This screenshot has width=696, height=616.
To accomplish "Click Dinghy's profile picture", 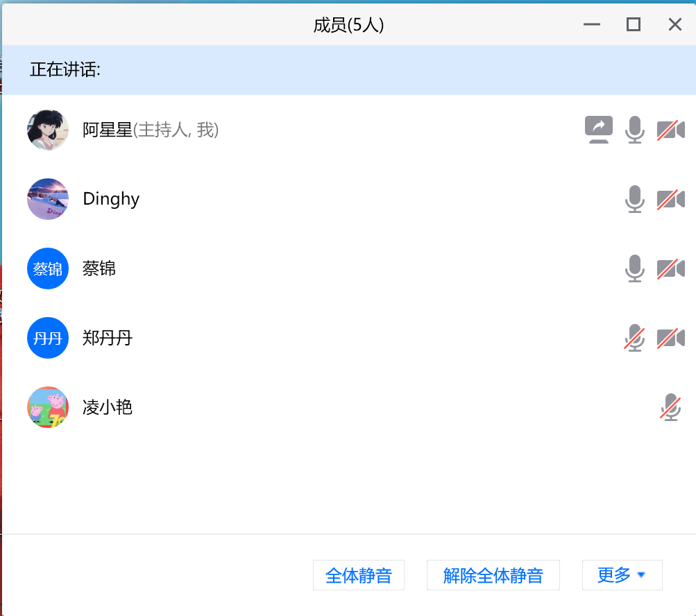I will tap(48, 199).
